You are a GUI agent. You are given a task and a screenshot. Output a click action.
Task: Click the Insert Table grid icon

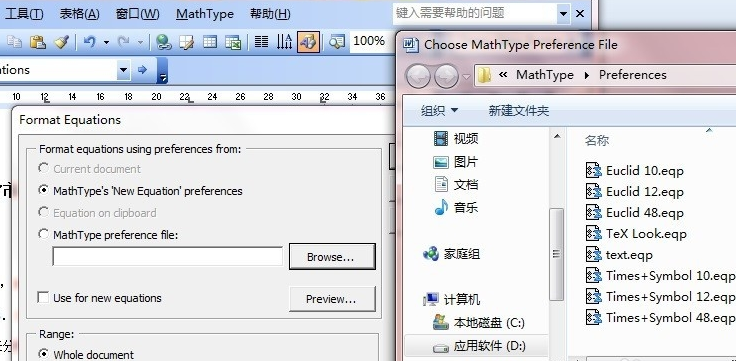click(210, 42)
